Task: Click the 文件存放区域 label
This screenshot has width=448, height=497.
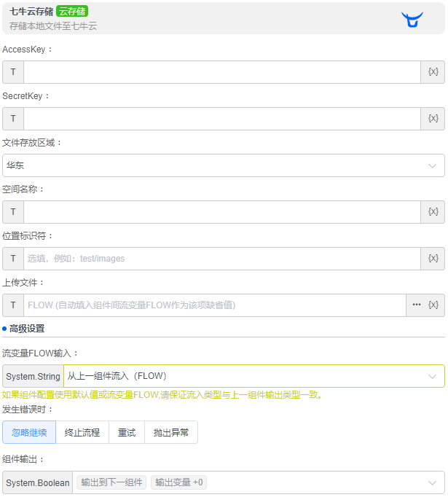Action: (x=31, y=143)
